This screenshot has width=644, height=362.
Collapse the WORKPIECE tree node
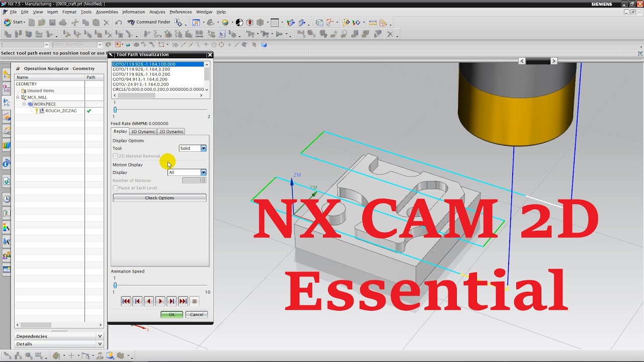click(24, 104)
